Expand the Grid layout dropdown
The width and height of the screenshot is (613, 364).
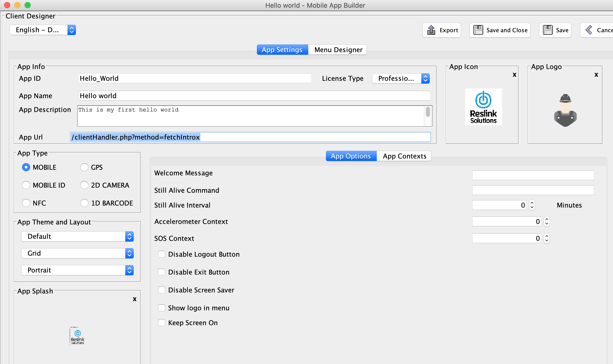[77, 253]
